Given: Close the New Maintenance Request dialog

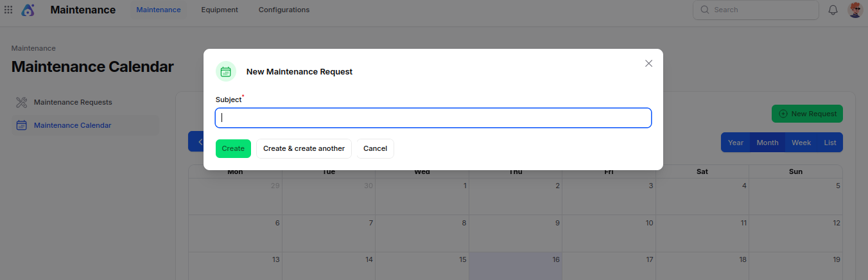Looking at the screenshot, I should 648,63.
